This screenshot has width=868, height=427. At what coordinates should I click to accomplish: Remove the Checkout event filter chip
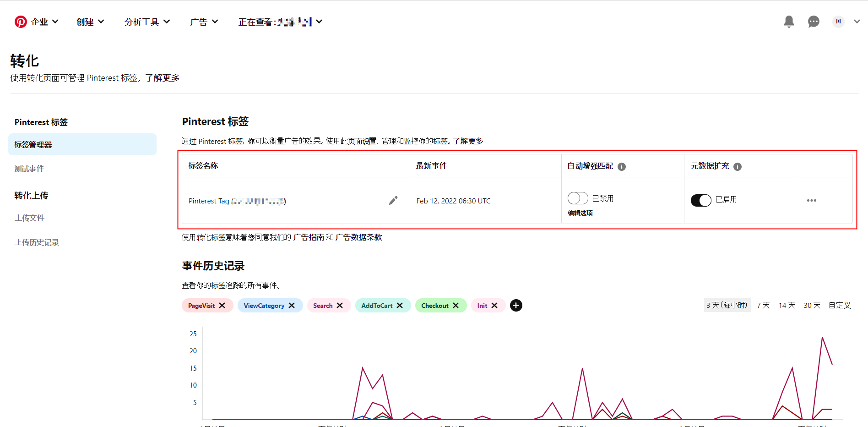tap(456, 306)
